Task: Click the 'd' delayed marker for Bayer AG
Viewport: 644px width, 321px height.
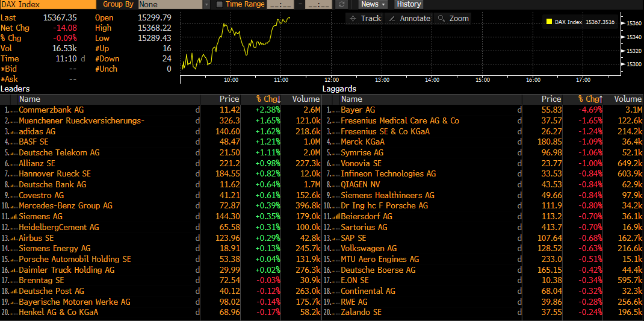Action: pyautogui.click(x=519, y=110)
